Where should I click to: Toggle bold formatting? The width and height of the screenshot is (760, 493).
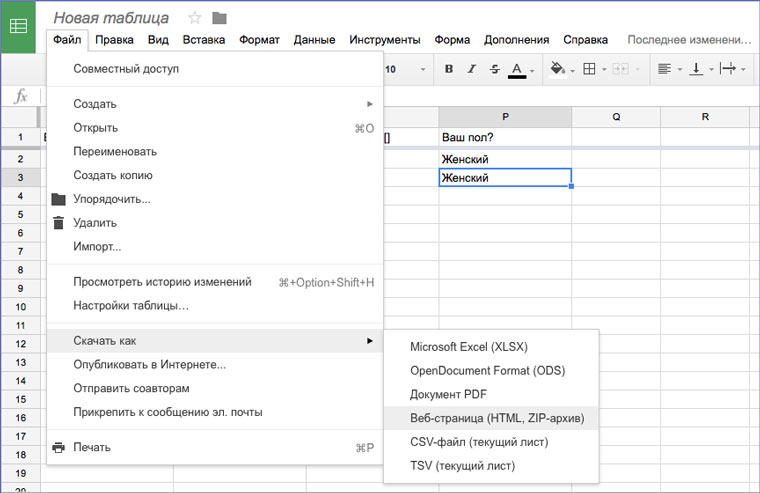tap(449, 69)
